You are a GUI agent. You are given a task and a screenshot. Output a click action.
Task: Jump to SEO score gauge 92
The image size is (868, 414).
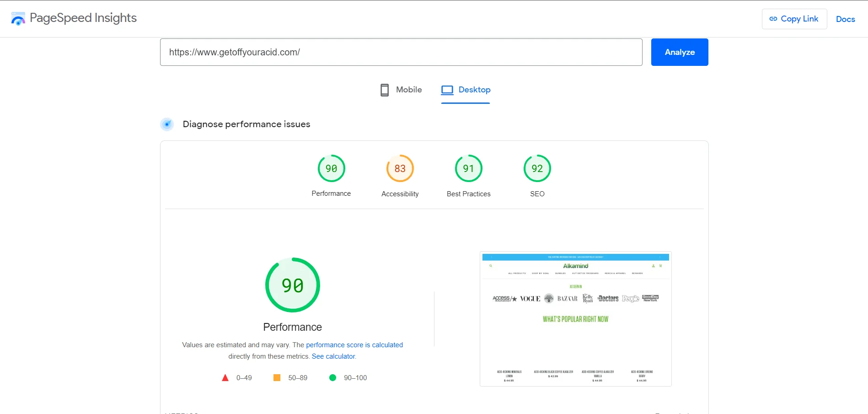[x=537, y=168]
